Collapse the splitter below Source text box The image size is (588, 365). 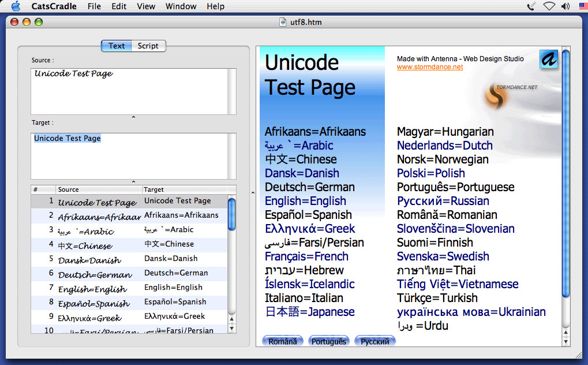coord(133,118)
